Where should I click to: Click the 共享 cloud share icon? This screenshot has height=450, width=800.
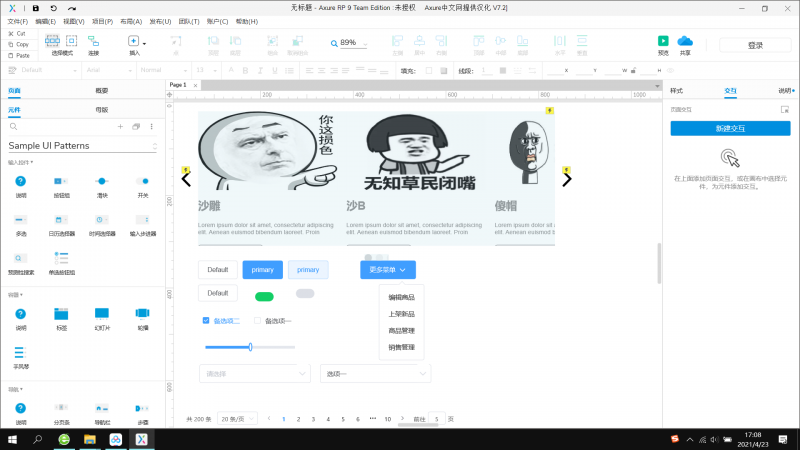[685, 41]
